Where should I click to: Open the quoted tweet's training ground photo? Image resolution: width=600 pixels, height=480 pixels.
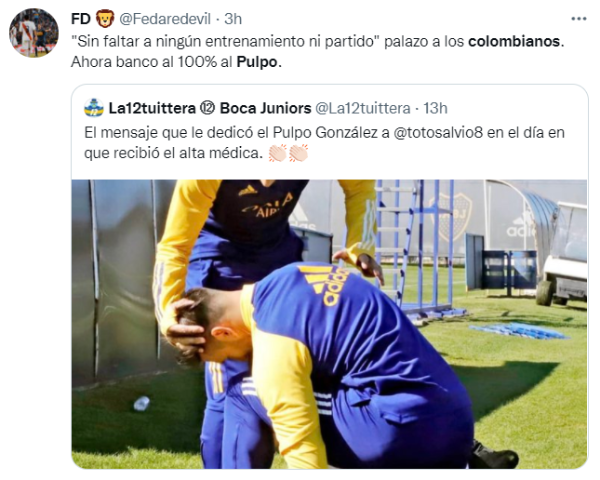tap(329, 324)
